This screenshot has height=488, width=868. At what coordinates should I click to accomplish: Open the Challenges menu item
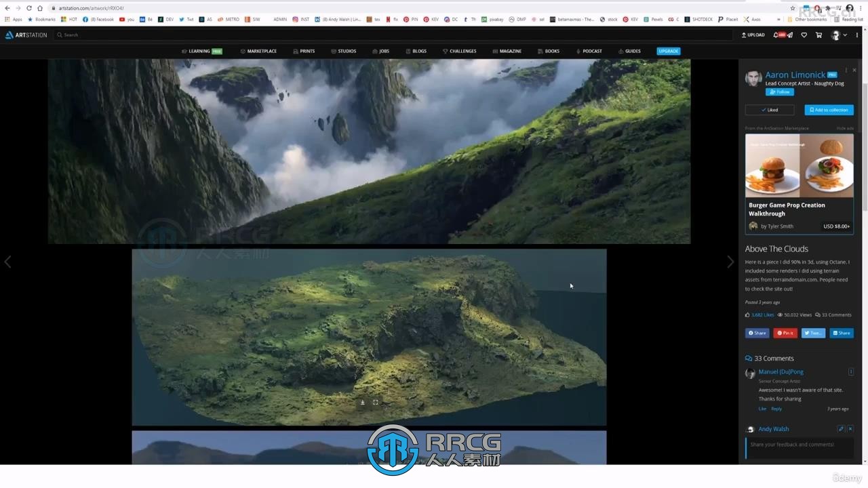[459, 51]
